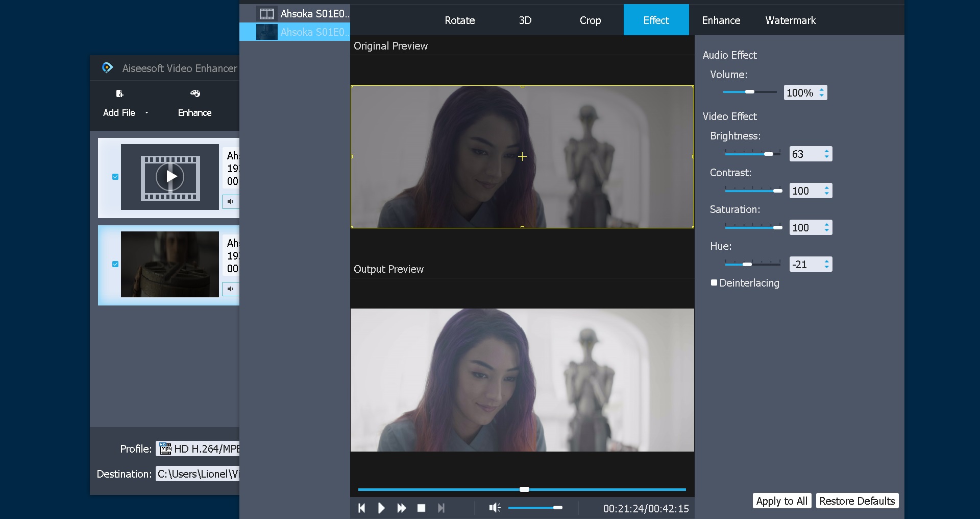Click the Hue value field showing -21

point(805,265)
